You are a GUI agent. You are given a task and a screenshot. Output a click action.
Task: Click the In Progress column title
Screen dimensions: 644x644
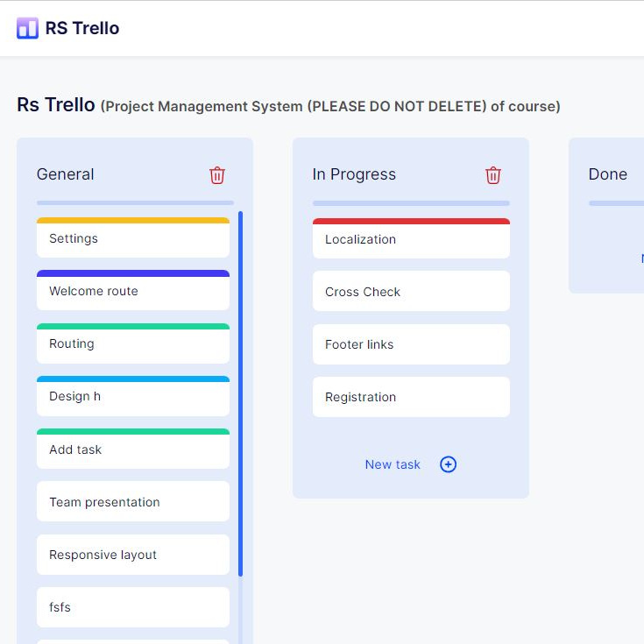tap(354, 174)
